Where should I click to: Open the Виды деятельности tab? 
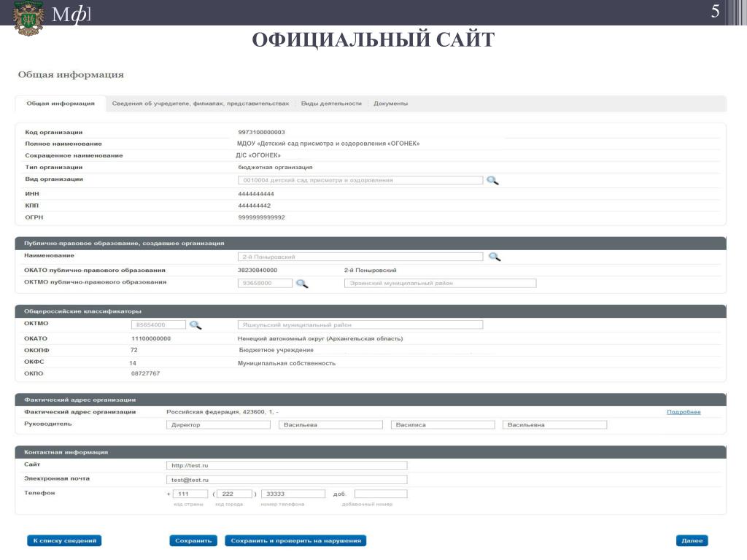point(331,104)
